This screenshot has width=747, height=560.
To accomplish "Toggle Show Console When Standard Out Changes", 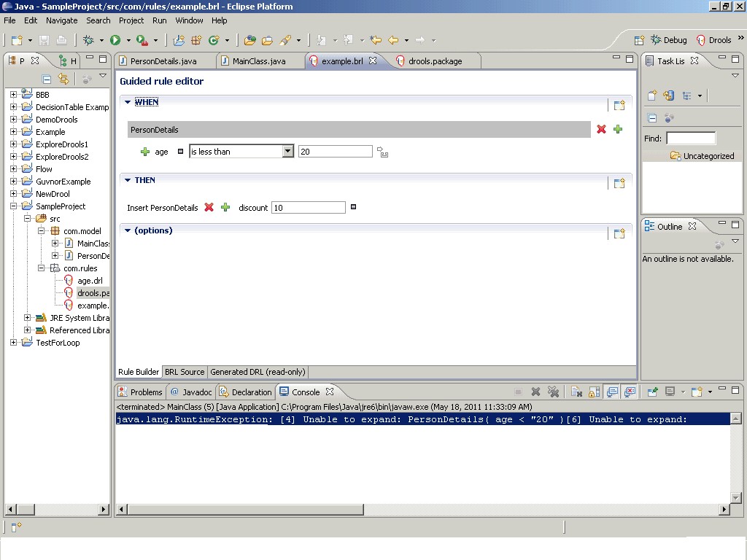I will click(612, 392).
